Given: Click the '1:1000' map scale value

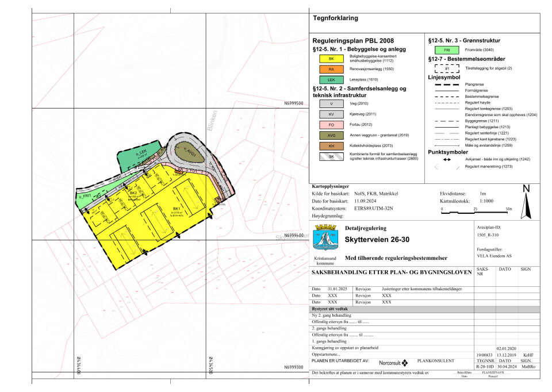Looking at the screenshot, I should point(486,201).
